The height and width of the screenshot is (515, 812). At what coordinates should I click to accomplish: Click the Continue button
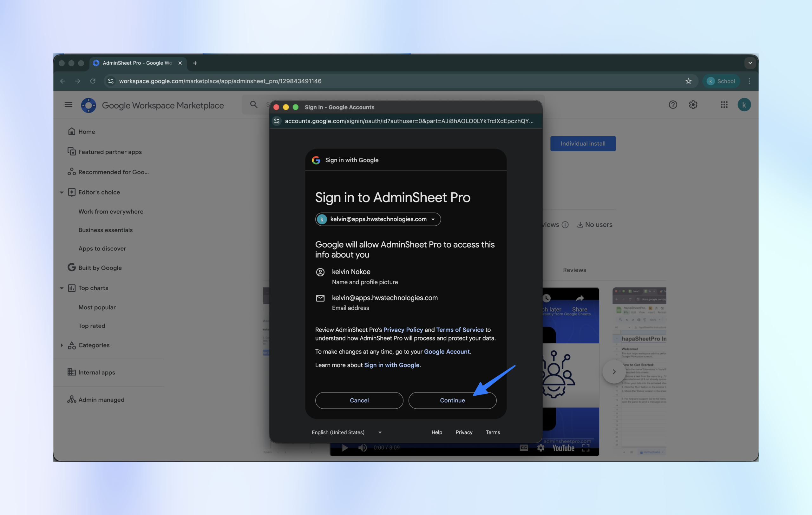pos(452,400)
